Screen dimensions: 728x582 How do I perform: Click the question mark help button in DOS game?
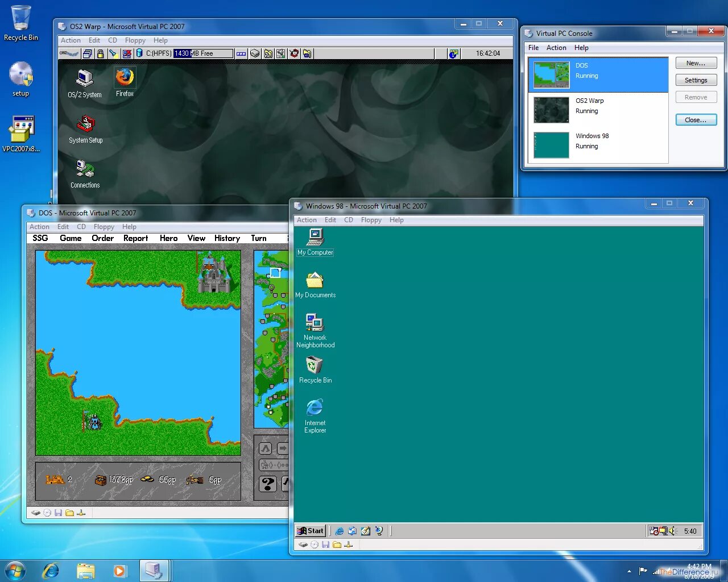(267, 484)
